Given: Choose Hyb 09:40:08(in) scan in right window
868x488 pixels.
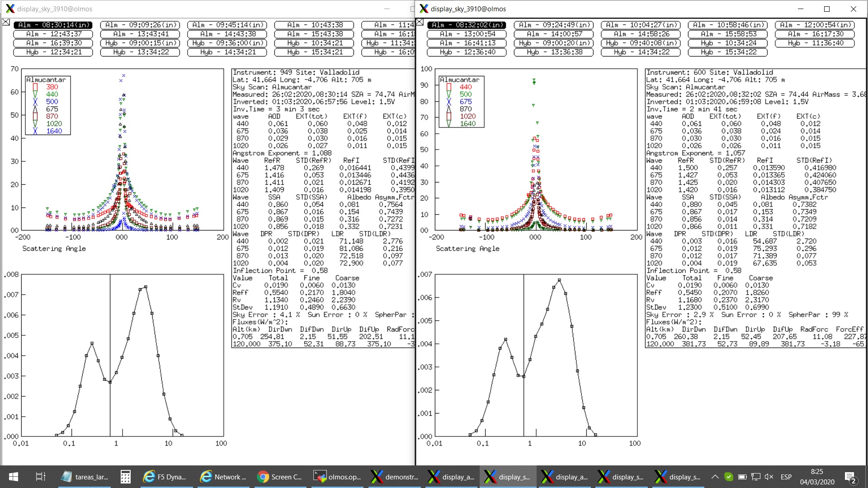Looking at the screenshot, I should [641, 43].
